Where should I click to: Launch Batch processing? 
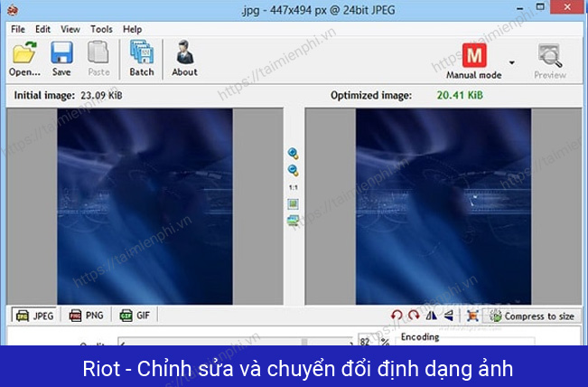tap(142, 58)
